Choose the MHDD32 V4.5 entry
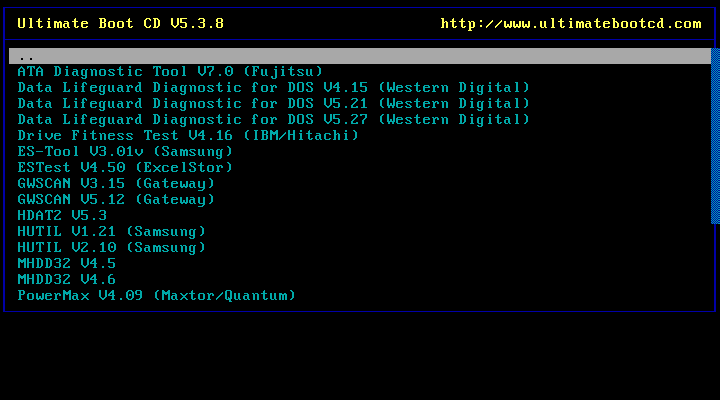The image size is (720, 400). click(67, 264)
